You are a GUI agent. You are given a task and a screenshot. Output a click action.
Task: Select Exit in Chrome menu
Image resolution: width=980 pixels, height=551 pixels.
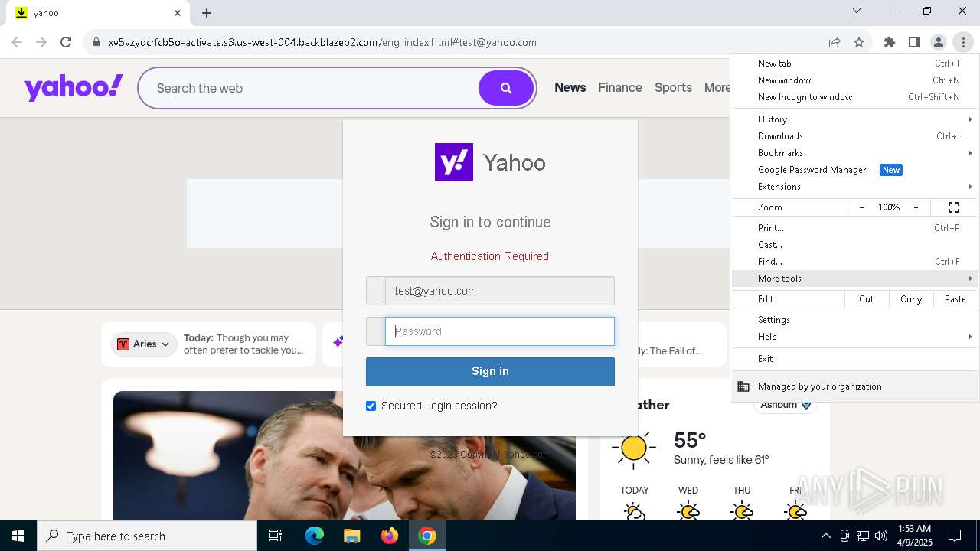tap(855, 359)
